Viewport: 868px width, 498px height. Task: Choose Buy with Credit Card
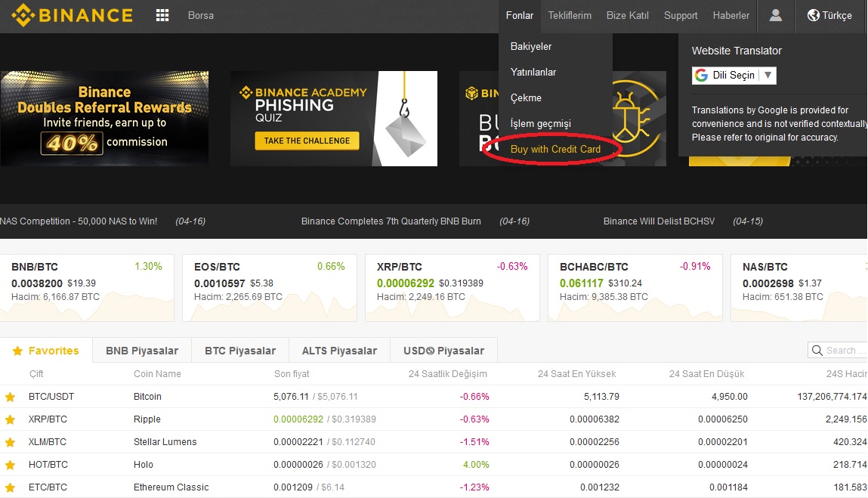(555, 149)
